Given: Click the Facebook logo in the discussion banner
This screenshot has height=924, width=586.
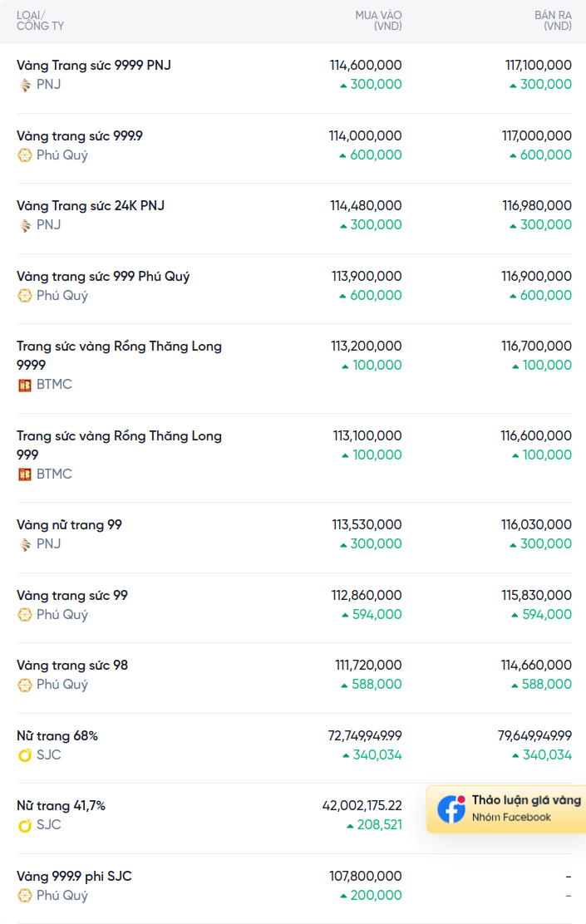Looking at the screenshot, I should click(451, 809).
